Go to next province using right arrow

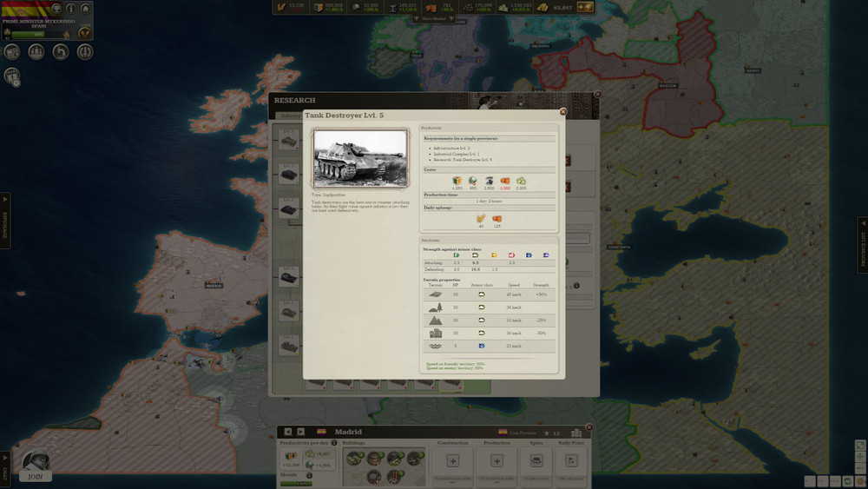300,432
